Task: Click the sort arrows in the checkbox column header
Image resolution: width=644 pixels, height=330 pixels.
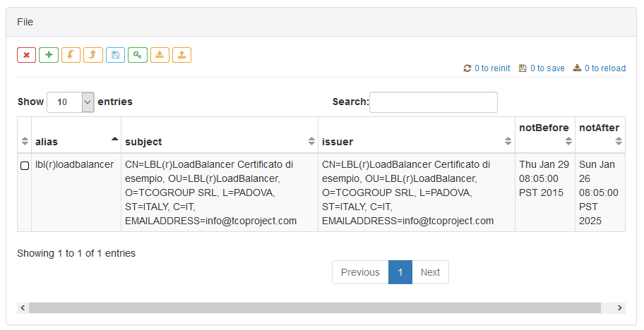Action: coord(25,141)
